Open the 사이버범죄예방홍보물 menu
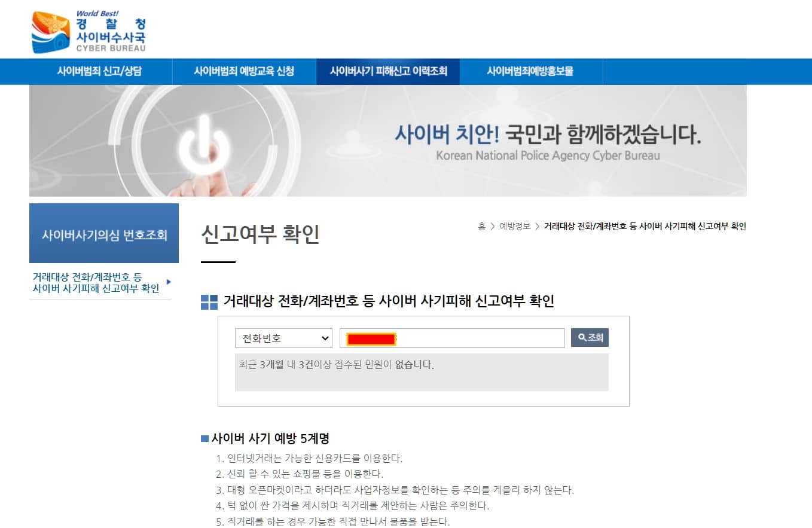The image size is (812, 528). (x=531, y=71)
